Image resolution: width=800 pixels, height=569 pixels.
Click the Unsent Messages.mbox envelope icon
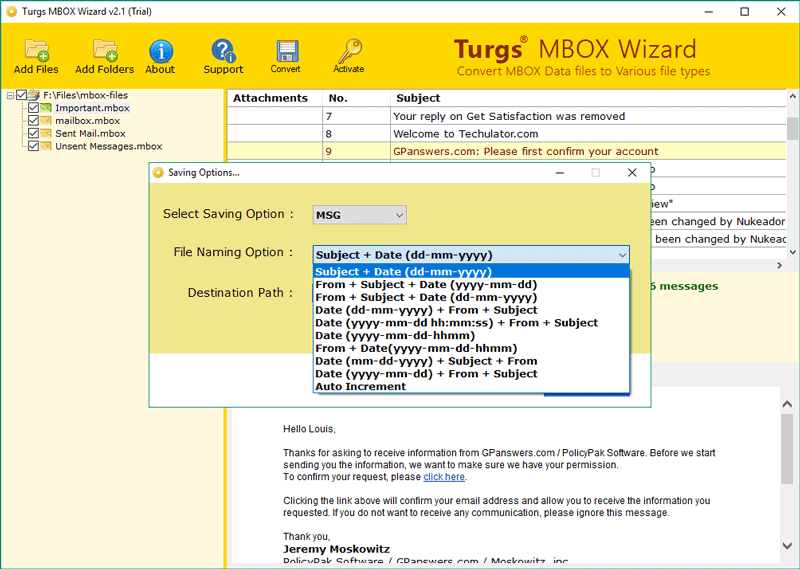[x=46, y=146]
